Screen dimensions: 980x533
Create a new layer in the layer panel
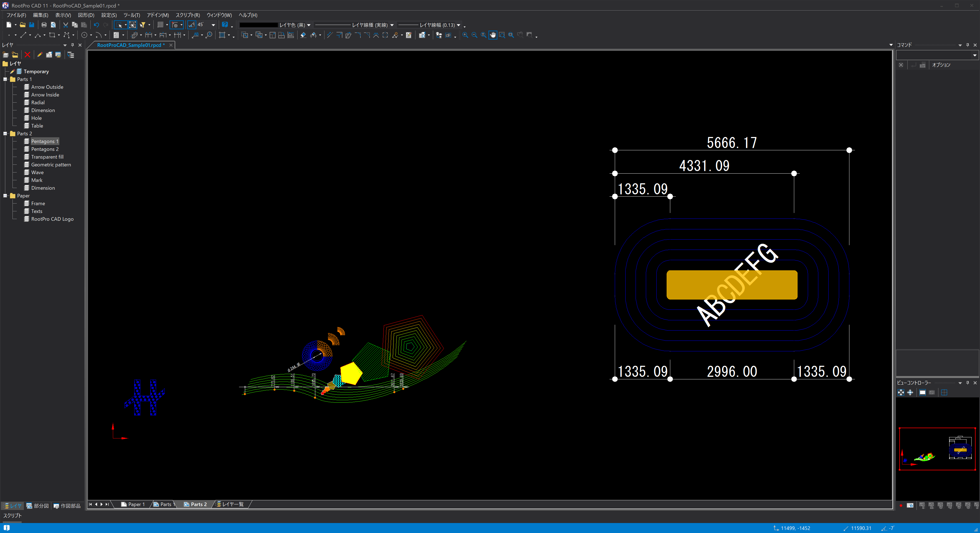point(5,55)
